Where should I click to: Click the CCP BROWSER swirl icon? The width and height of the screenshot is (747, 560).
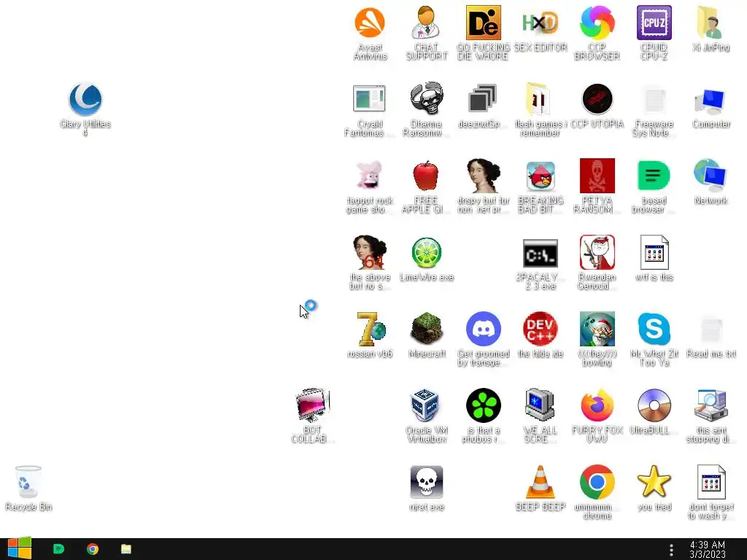[597, 23]
